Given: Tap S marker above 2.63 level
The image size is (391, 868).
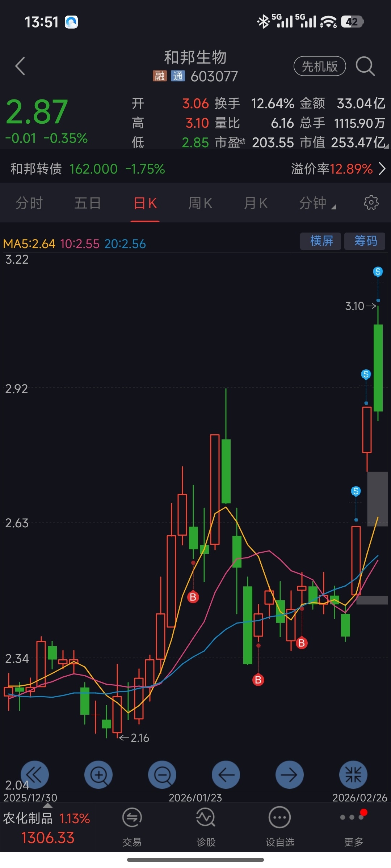Looking at the screenshot, I should (356, 491).
